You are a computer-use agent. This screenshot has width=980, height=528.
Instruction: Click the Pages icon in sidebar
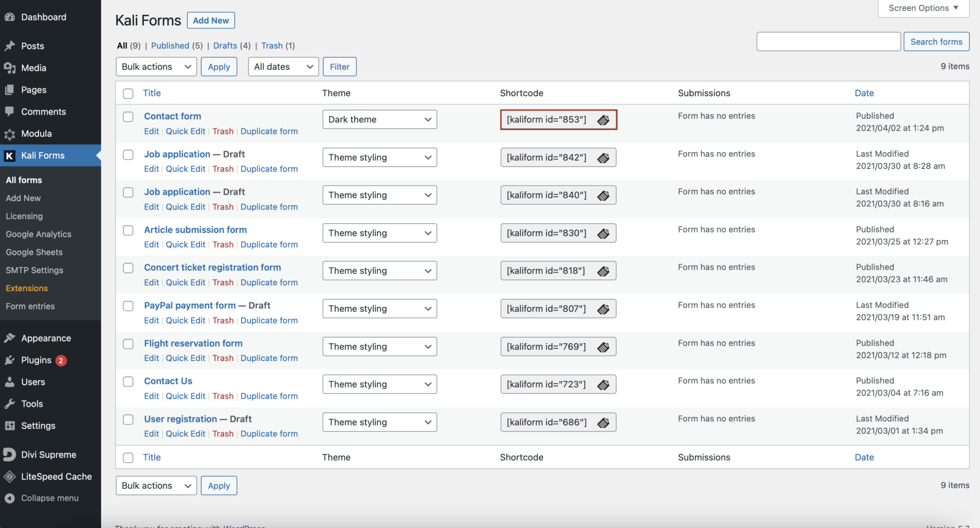[10, 90]
